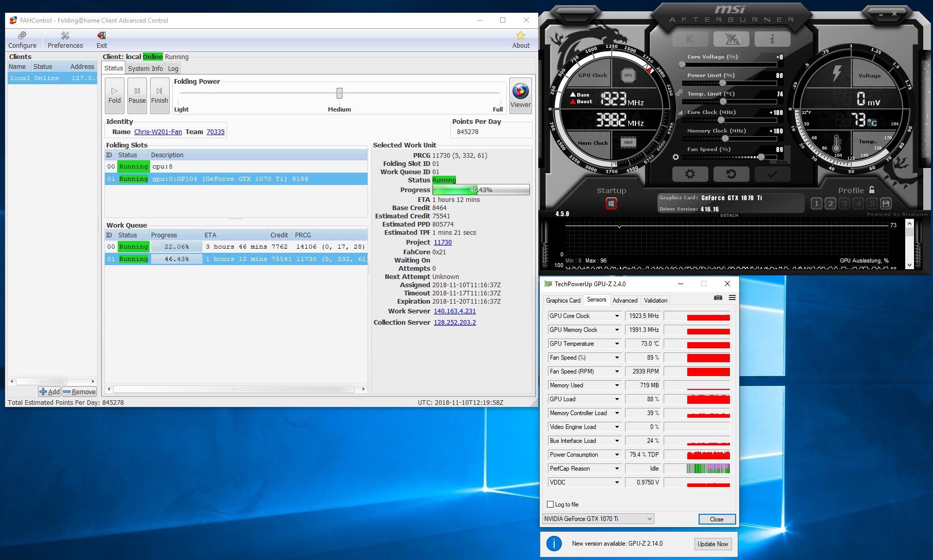Screen dimensions: 933x560
Task: Open the Memory Used sensor dropdown
Action: click(617, 385)
